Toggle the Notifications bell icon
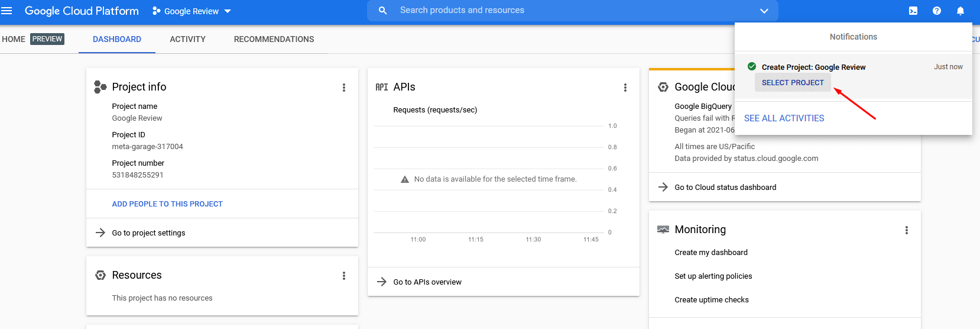The height and width of the screenshot is (329, 980). pyautogui.click(x=960, y=11)
